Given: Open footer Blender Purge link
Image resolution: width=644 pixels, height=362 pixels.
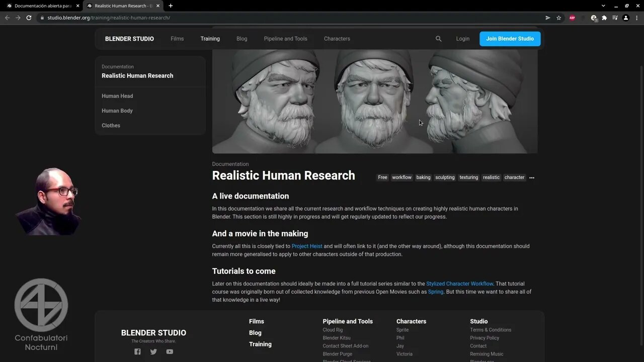Looking at the screenshot, I should 337,354.
